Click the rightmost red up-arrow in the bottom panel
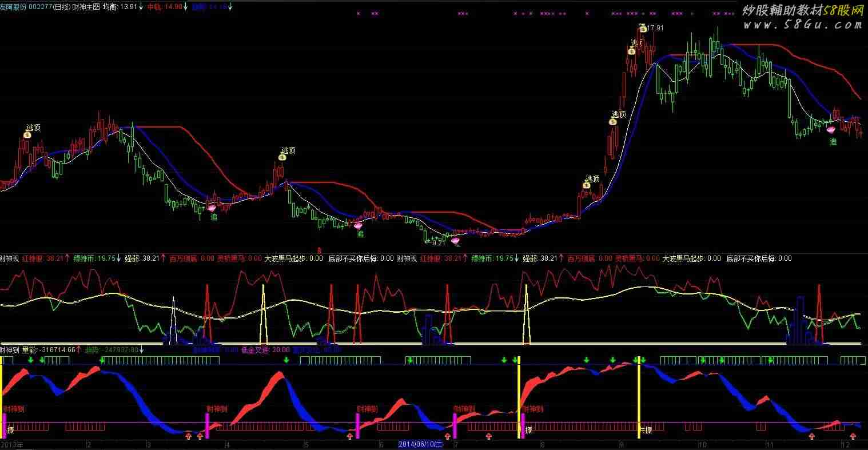868x450 pixels. (853, 436)
